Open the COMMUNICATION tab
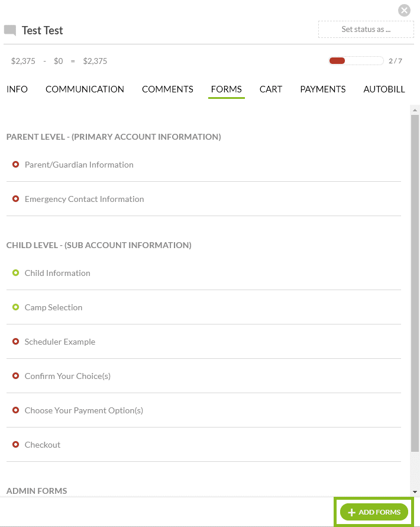This screenshot has width=420, height=527. tap(85, 89)
